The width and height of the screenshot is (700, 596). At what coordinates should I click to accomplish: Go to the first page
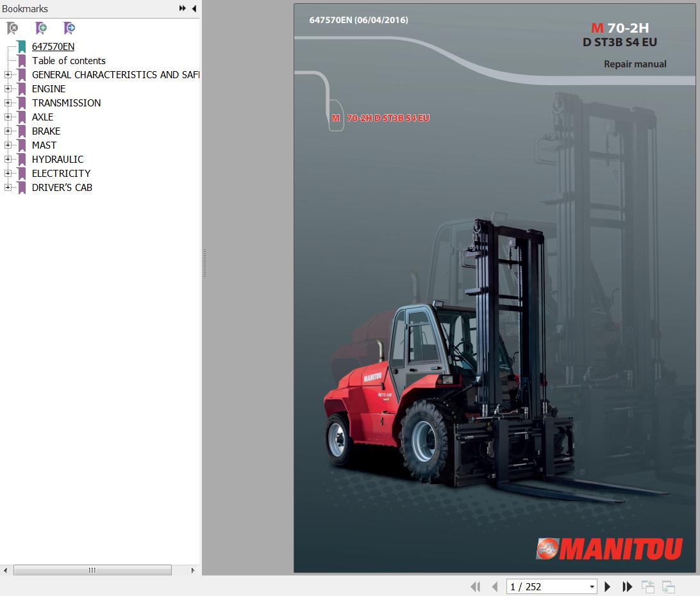476,586
